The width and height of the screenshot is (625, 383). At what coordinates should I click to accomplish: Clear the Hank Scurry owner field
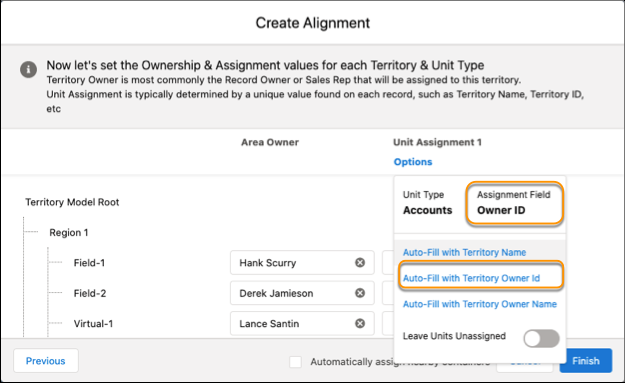coord(360,263)
